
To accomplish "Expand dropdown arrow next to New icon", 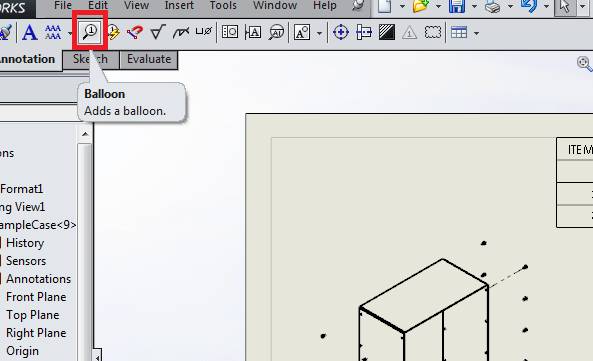I will tap(402, 7).
